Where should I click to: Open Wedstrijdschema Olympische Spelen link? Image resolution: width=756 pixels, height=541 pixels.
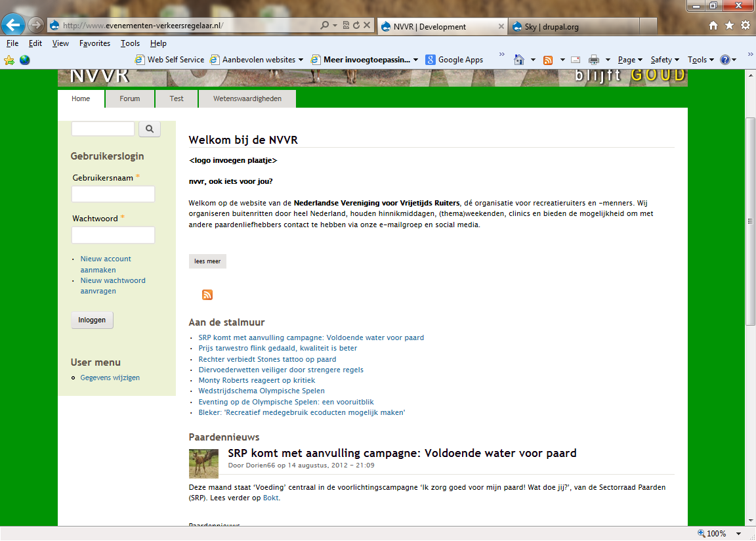[261, 391]
